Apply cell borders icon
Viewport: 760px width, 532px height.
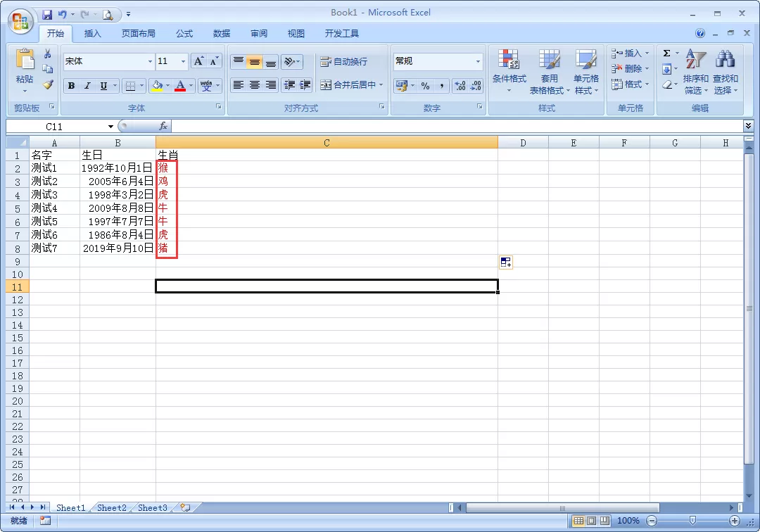(x=130, y=86)
